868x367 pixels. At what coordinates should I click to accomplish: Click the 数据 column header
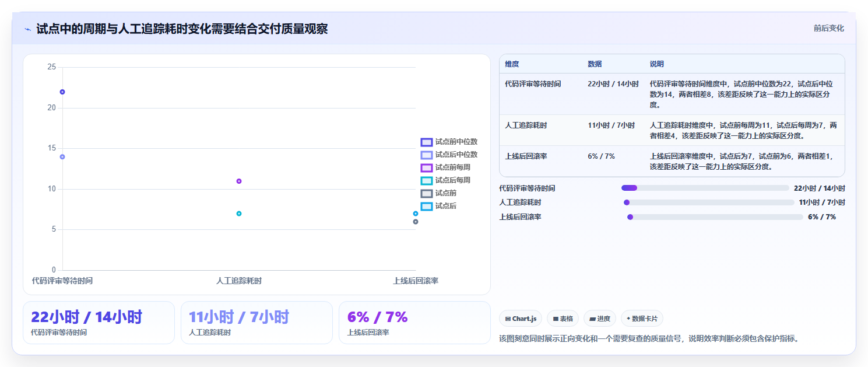595,64
